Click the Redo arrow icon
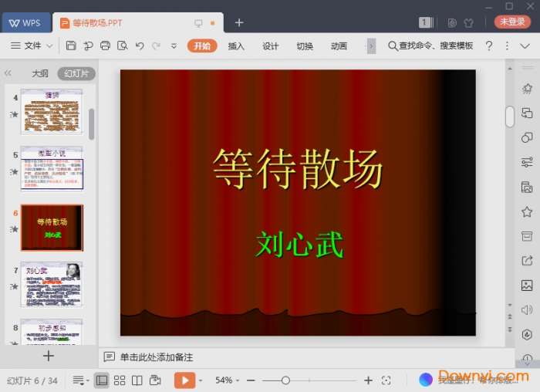 157,46
